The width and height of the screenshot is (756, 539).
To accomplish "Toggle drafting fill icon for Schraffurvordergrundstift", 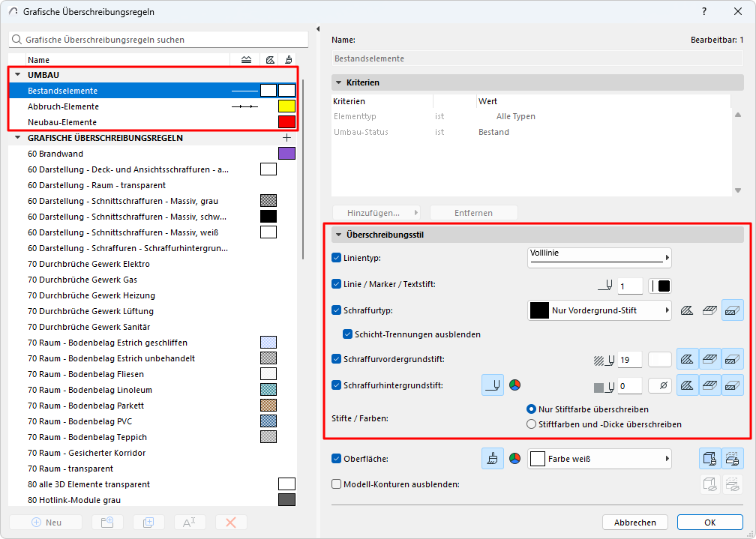I will [x=732, y=359].
